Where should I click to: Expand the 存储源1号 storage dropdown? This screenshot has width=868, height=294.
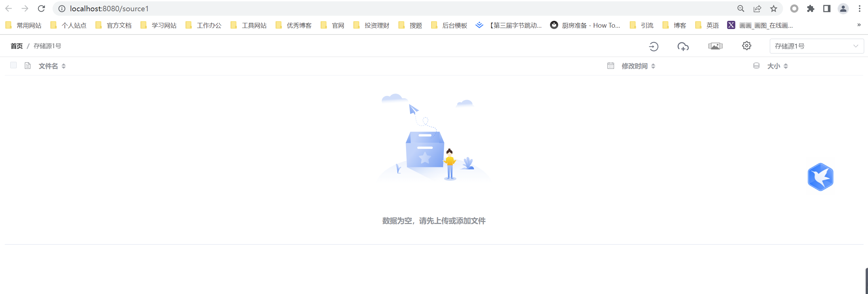pyautogui.click(x=816, y=46)
